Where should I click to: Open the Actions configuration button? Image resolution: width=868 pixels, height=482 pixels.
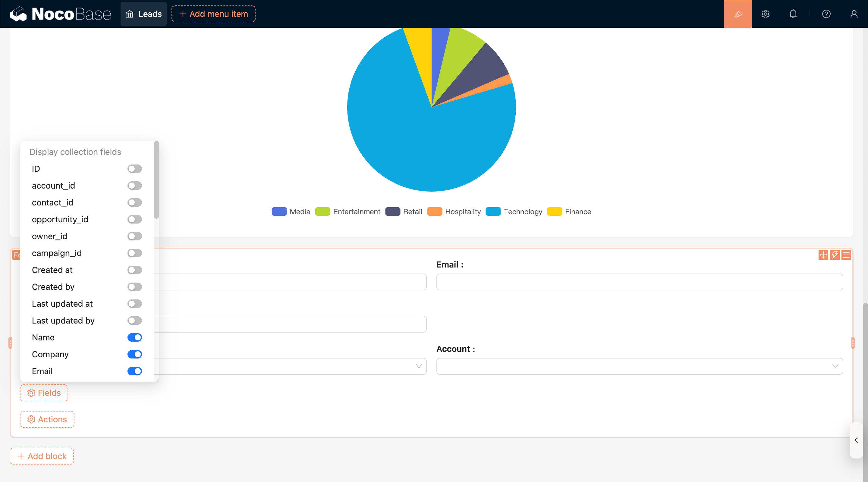(47, 419)
